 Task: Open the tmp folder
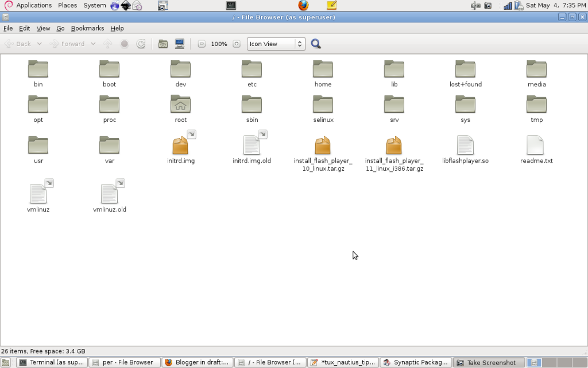(x=537, y=105)
